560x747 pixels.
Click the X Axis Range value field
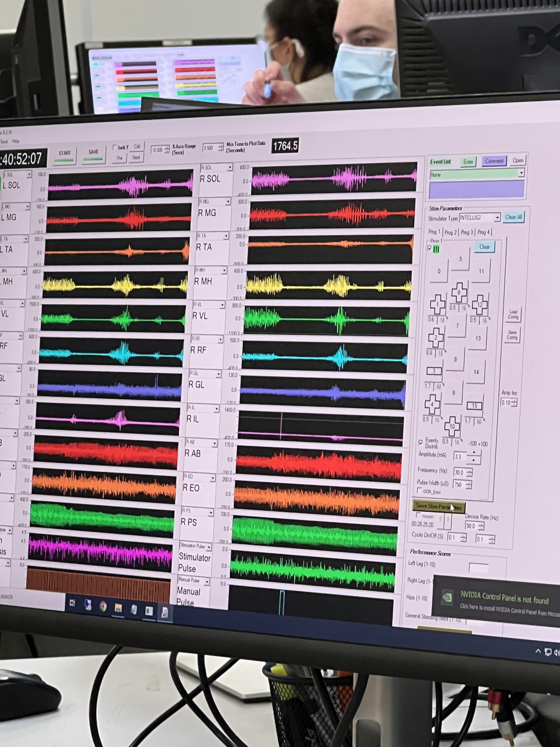pos(157,150)
